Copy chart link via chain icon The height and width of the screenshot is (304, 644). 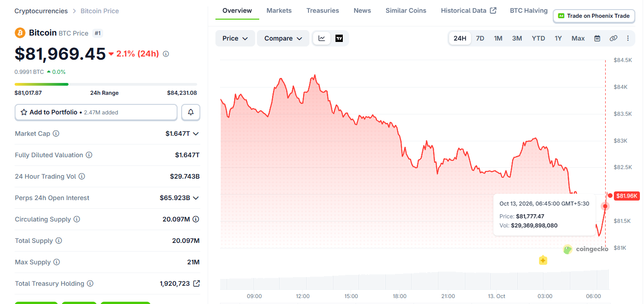pos(613,38)
